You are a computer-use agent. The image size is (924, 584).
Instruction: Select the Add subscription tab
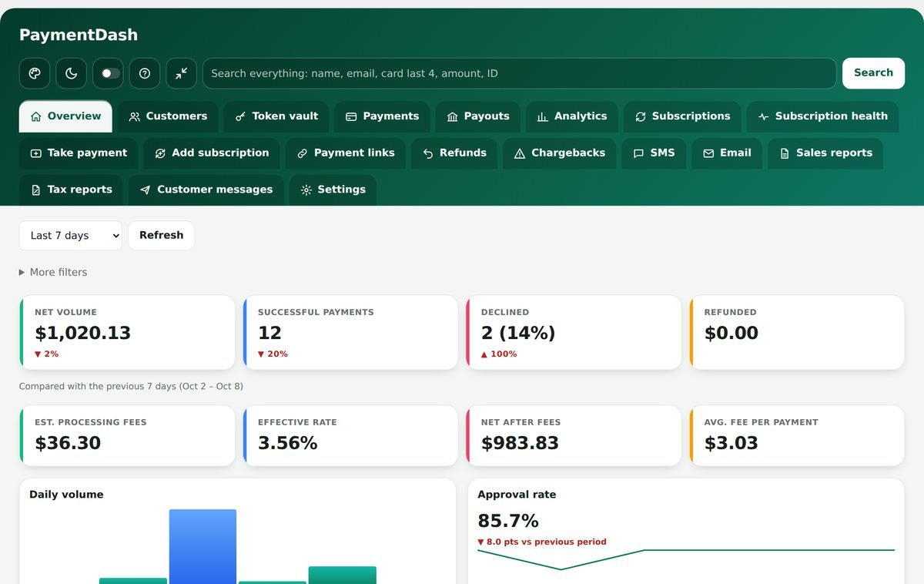tap(212, 153)
